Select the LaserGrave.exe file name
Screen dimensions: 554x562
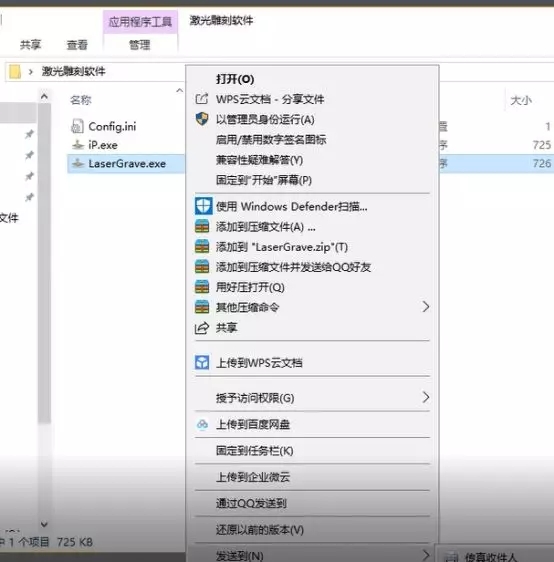pyautogui.click(x=127, y=163)
